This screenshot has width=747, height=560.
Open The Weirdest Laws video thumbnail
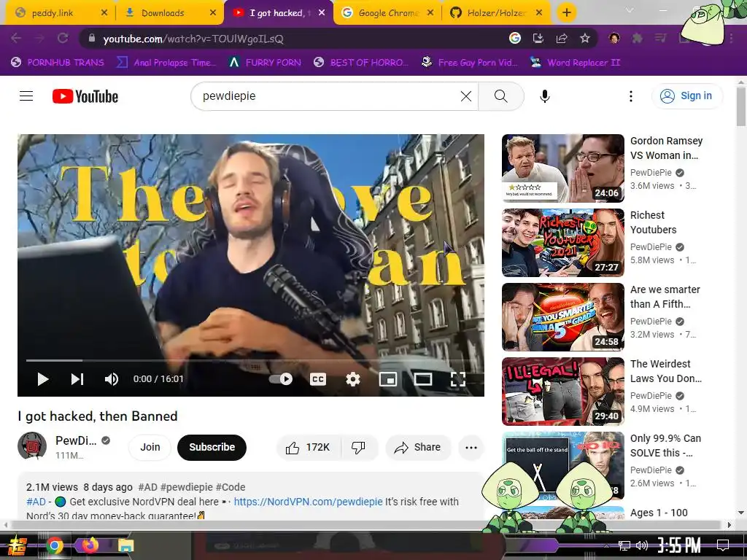(x=562, y=391)
